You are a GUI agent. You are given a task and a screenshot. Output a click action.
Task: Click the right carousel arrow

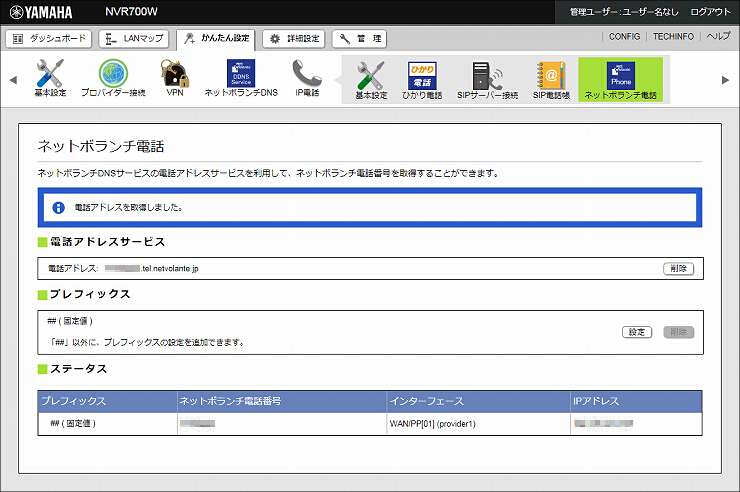725,80
